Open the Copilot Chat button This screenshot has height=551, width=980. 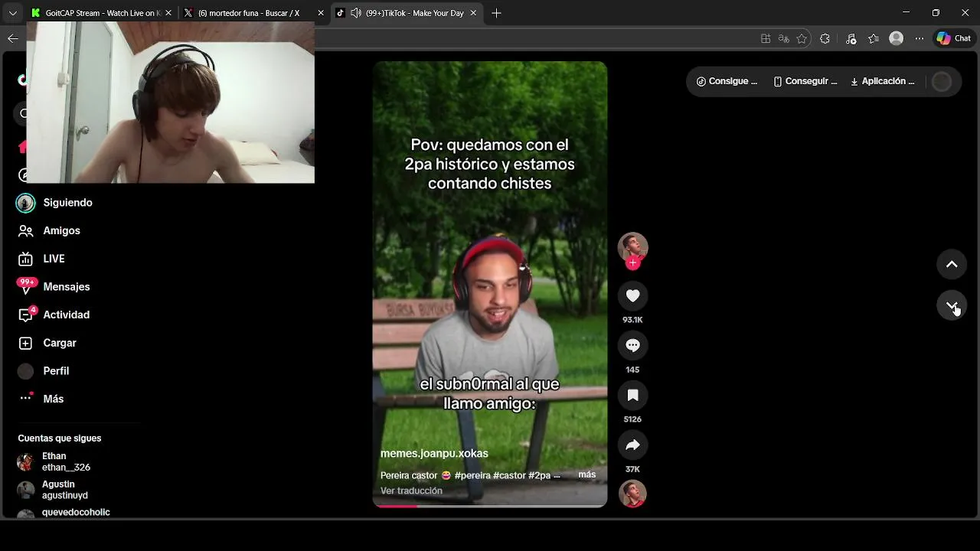point(954,38)
